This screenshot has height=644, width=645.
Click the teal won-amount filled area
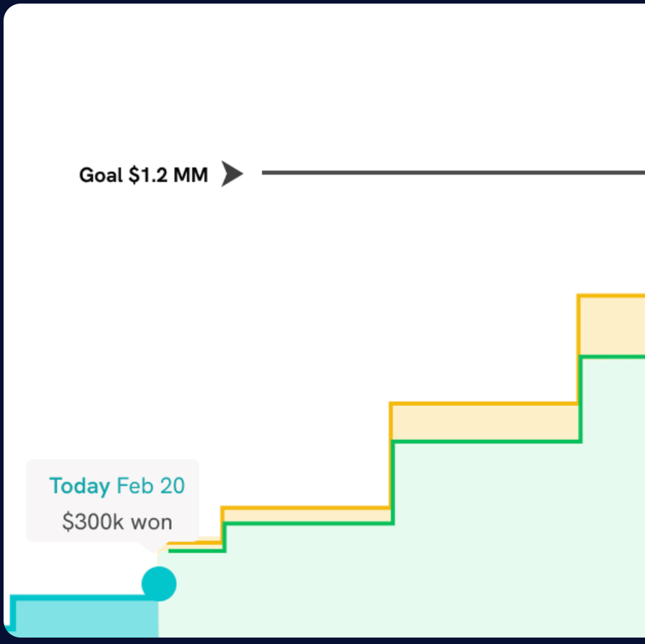coord(86,617)
